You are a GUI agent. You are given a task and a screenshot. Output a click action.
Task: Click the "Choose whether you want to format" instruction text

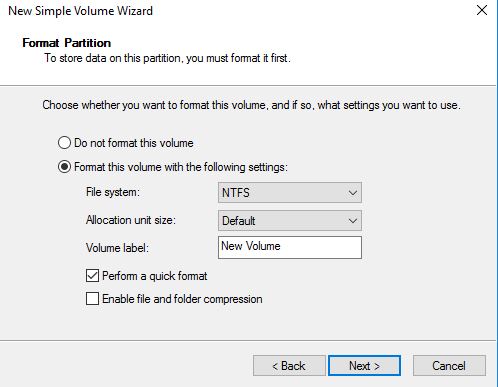click(x=251, y=105)
